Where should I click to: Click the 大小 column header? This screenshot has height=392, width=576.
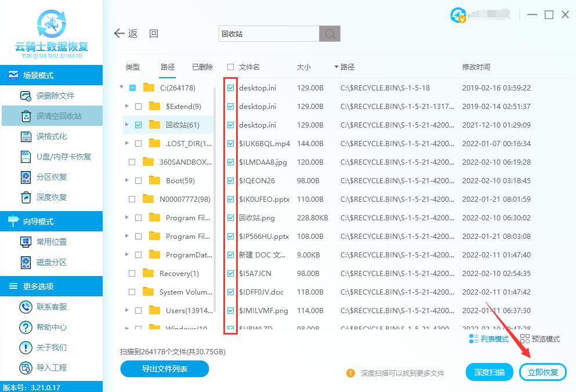pos(304,67)
